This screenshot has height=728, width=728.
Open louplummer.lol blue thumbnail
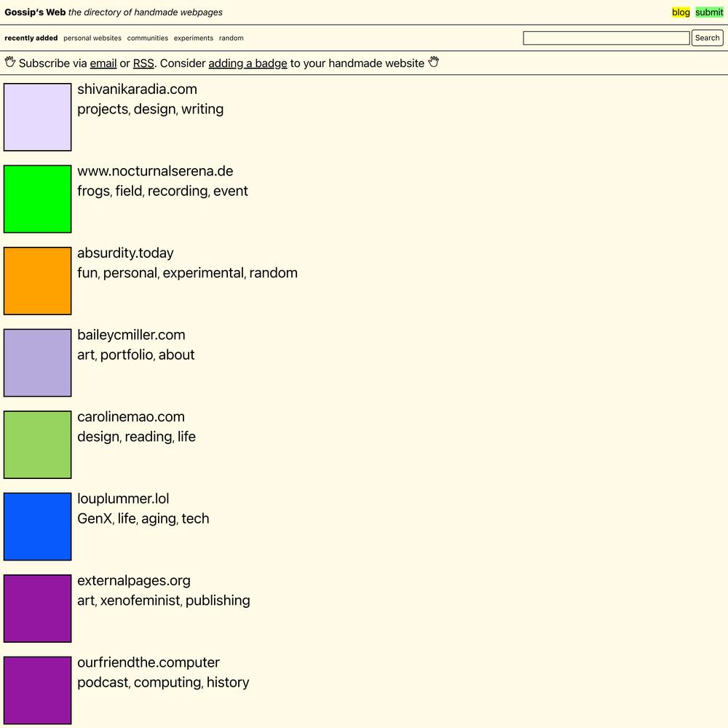pyautogui.click(x=38, y=526)
